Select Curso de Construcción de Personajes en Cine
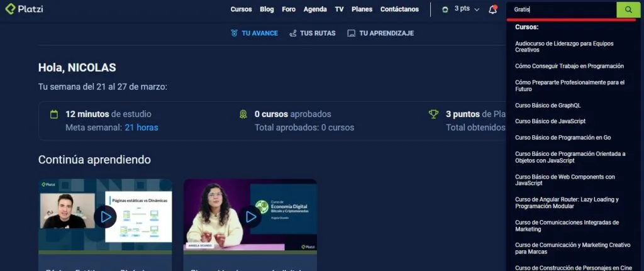Image resolution: width=644 pixels, height=271 pixels. (574, 268)
